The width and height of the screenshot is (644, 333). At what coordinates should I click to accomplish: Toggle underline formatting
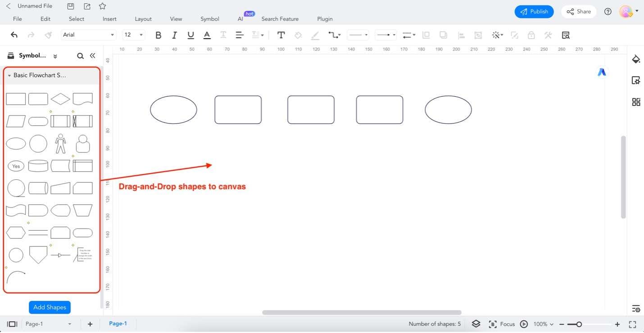coord(190,35)
